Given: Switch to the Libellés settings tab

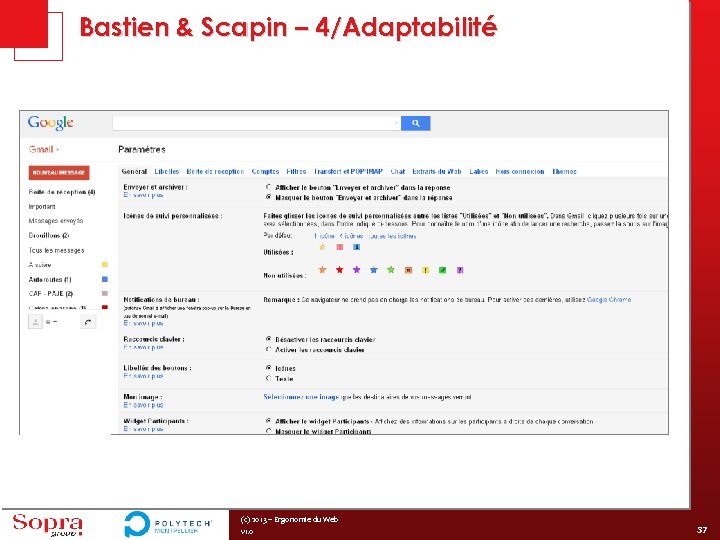Looking at the screenshot, I should [x=167, y=171].
